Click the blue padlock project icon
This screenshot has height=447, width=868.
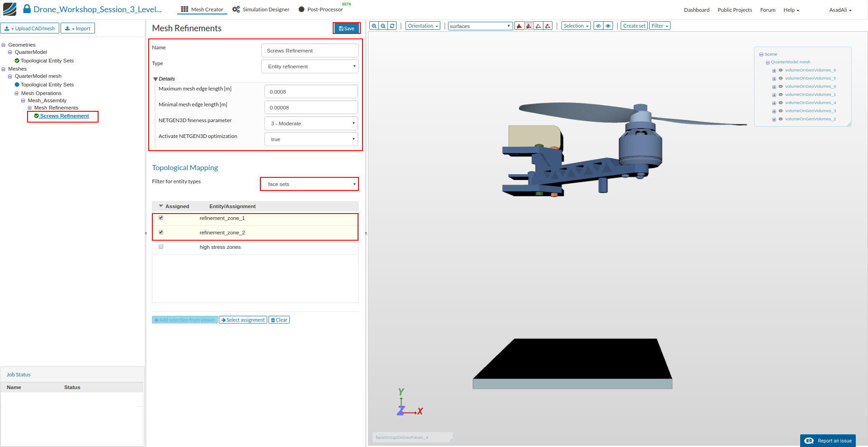pos(27,9)
